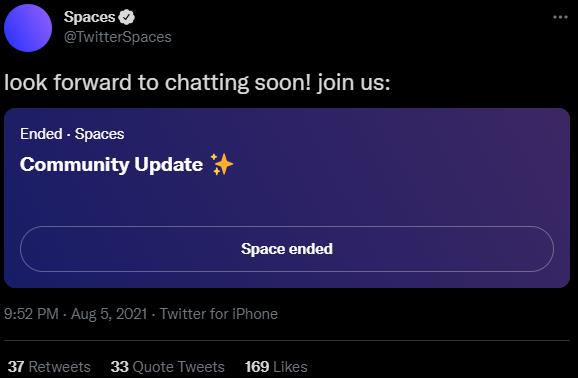
Task: Show the 169 Likes list
Action: click(x=276, y=367)
